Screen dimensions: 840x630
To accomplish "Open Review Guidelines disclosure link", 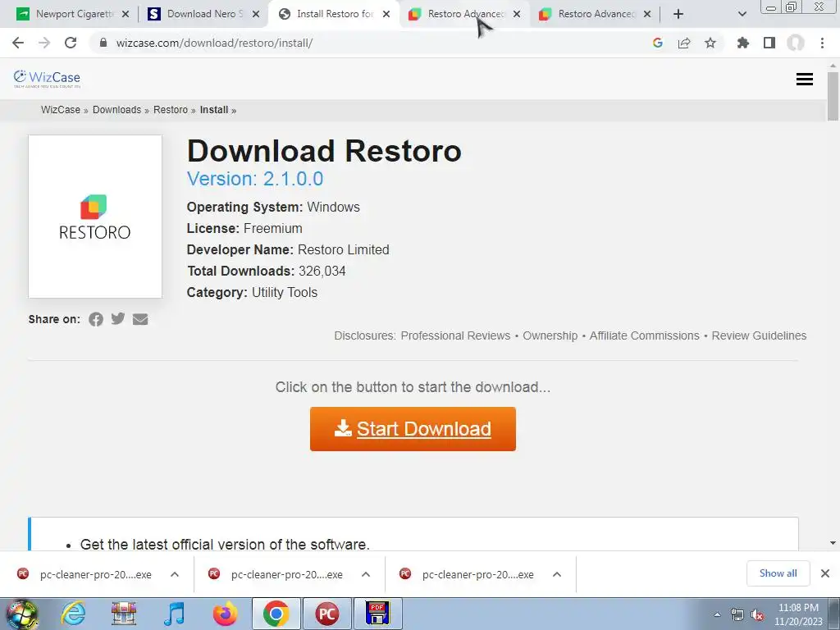I will coord(759,336).
